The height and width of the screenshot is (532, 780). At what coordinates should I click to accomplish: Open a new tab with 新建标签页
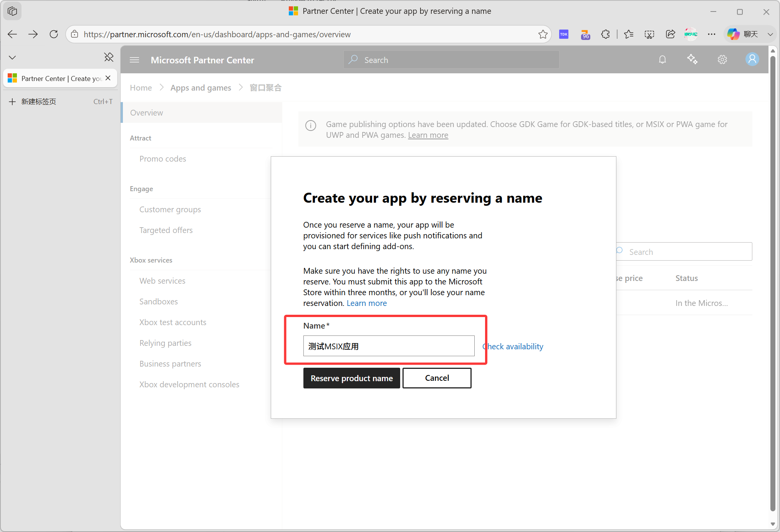[x=60, y=102]
